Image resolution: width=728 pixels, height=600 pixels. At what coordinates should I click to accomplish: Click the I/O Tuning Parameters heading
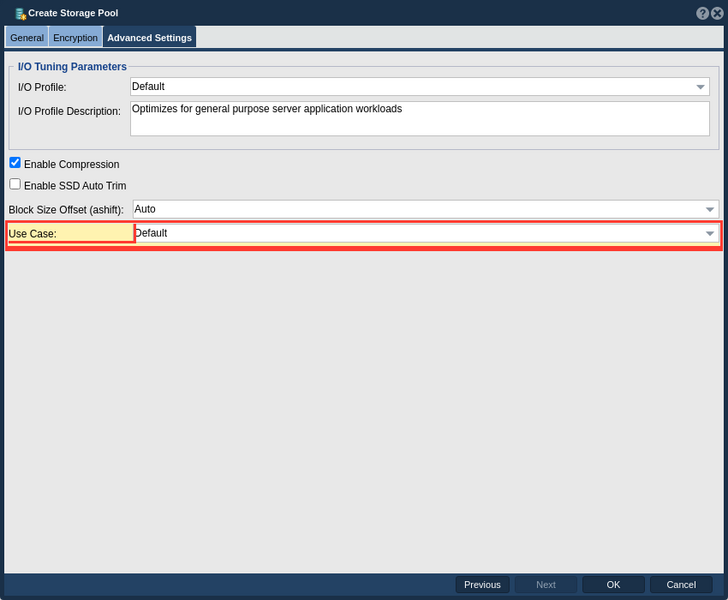[72, 67]
